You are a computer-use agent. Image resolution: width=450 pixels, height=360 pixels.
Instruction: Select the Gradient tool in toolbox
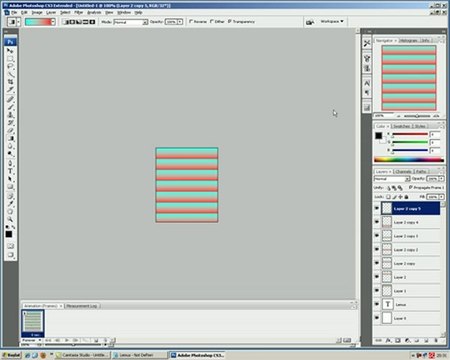[10, 138]
